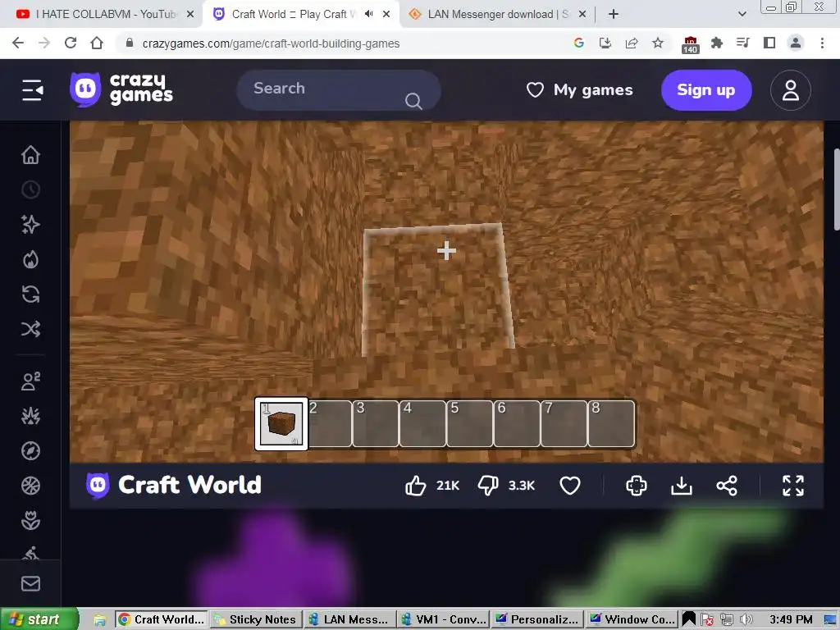Enter fullscreen mode for the game
The height and width of the screenshot is (630, 840).
pos(793,486)
